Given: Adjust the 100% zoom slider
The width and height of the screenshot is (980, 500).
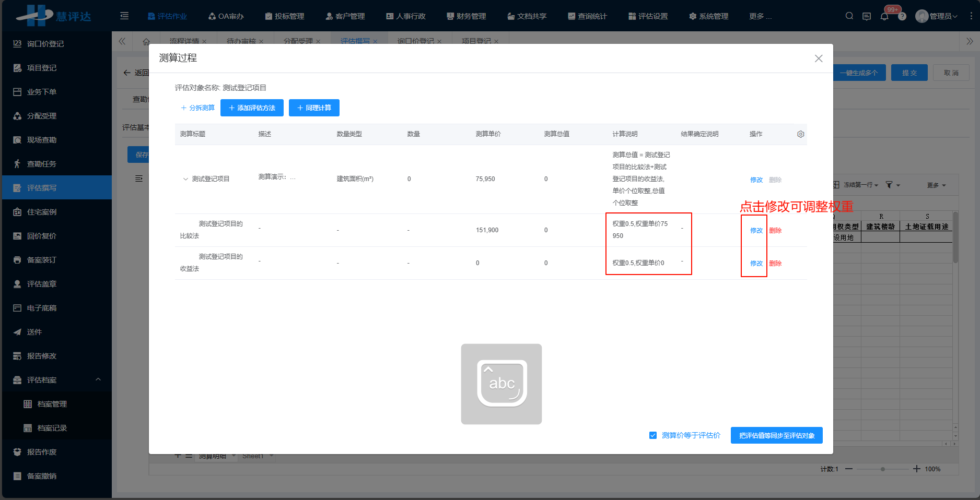Looking at the screenshot, I should [883, 469].
